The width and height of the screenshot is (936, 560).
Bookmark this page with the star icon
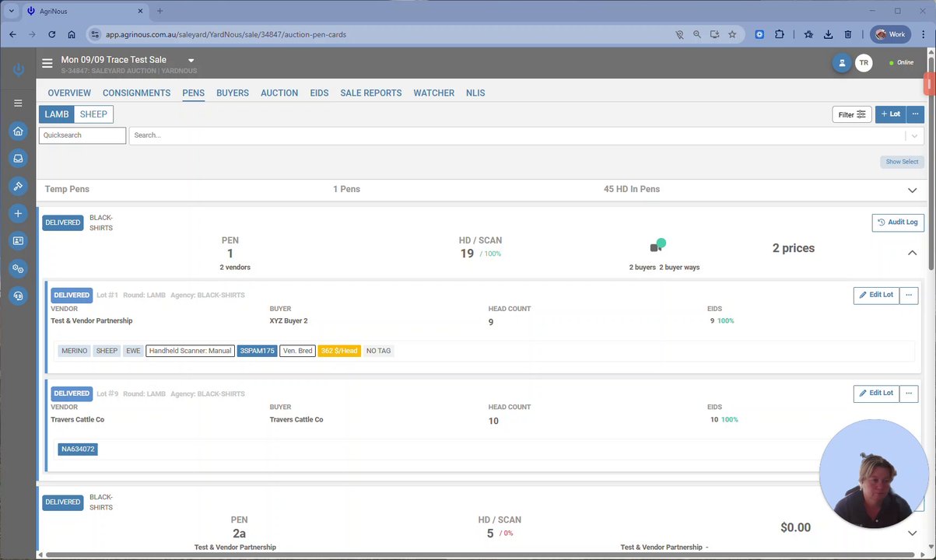click(x=732, y=34)
